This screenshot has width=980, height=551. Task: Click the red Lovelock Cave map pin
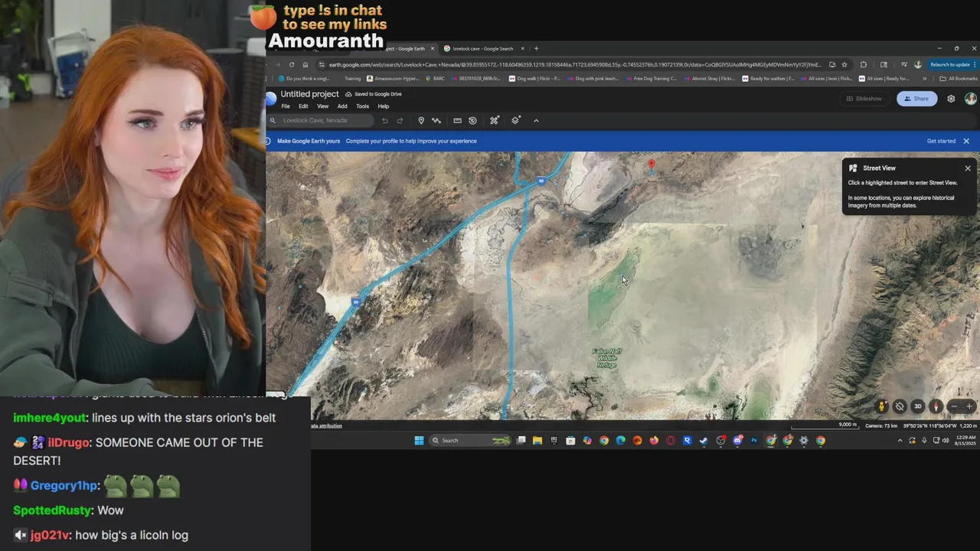652,163
